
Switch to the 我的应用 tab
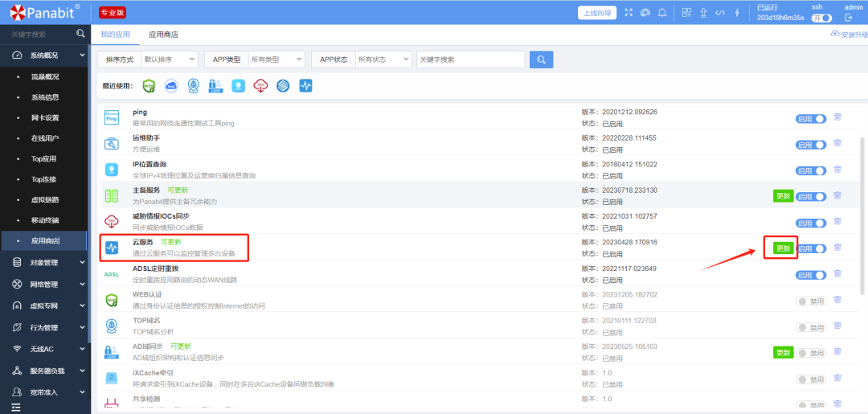pyautogui.click(x=115, y=35)
